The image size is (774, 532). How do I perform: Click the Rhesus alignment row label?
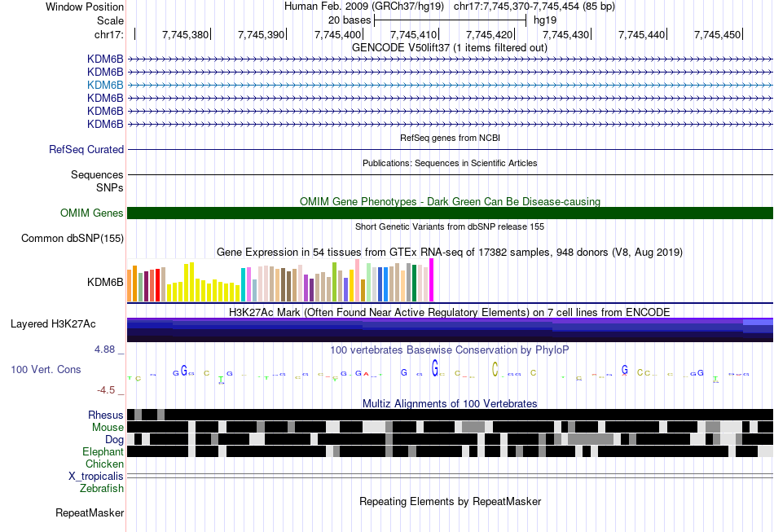(x=106, y=415)
